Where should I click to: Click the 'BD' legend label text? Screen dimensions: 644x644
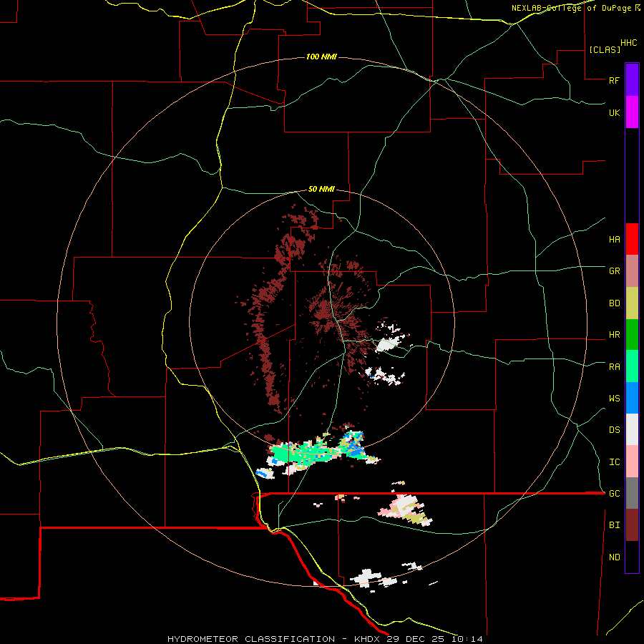coord(614,303)
